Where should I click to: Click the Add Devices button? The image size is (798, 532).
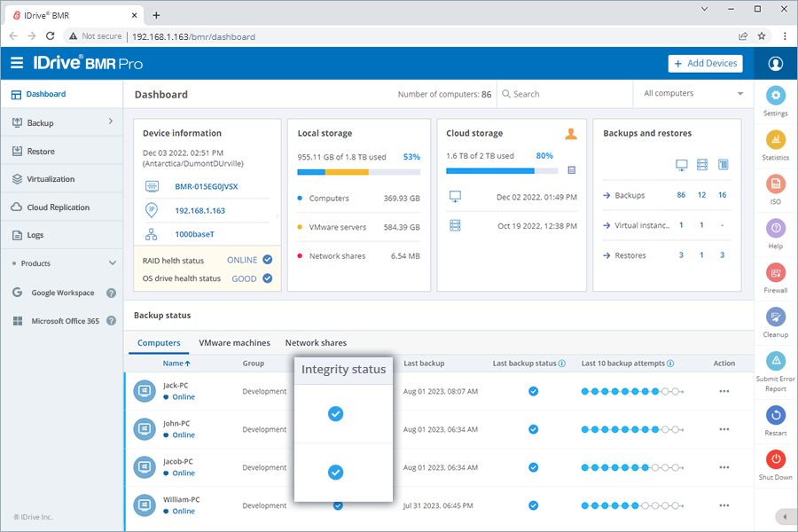[x=706, y=64]
